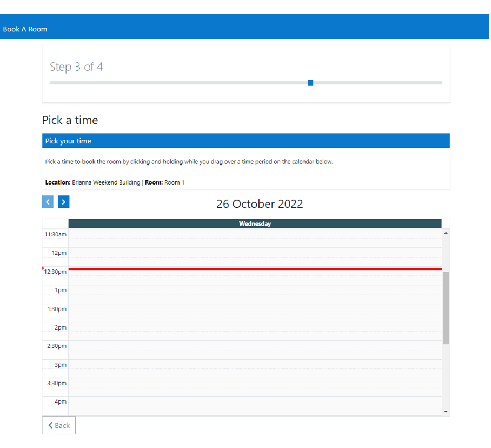Click the calendar scrollbar up arrow
491x448 pixels.
pos(446,233)
